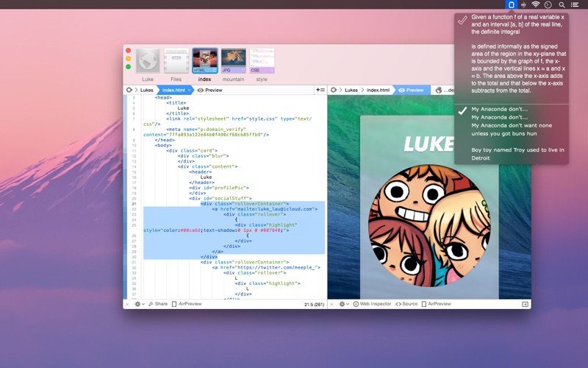The width and height of the screenshot is (588, 368).
Task: Show Preview from the left path bar
Action: coord(210,90)
